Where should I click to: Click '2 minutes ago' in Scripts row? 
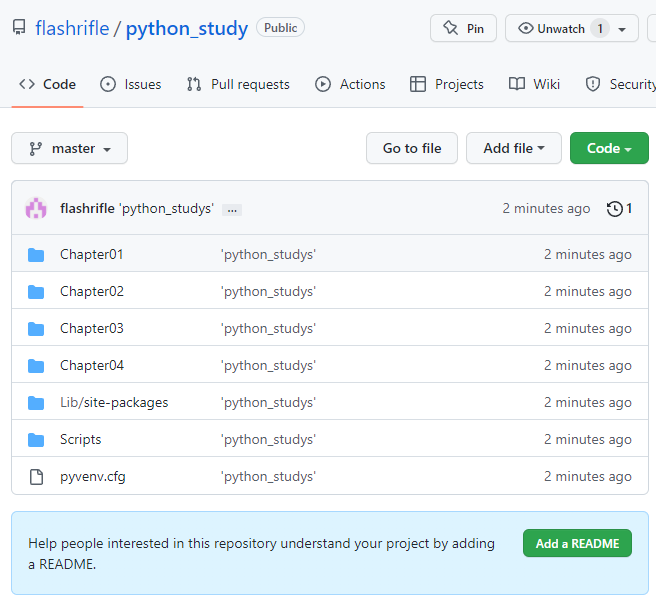(x=588, y=440)
